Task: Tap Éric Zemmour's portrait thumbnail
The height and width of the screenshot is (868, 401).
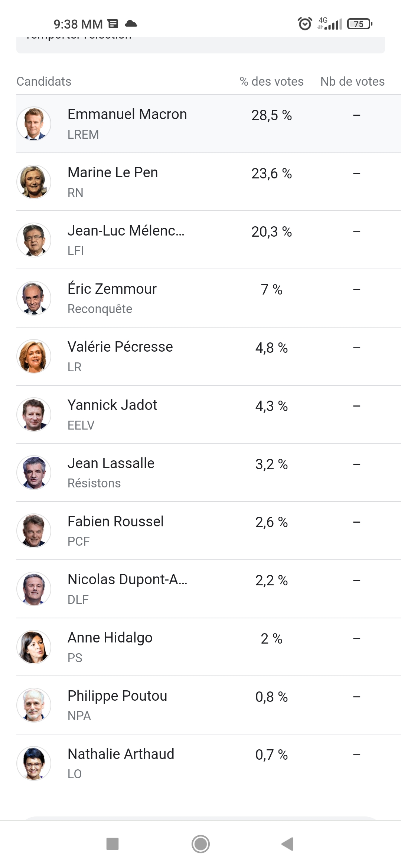Action: pyautogui.click(x=34, y=298)
